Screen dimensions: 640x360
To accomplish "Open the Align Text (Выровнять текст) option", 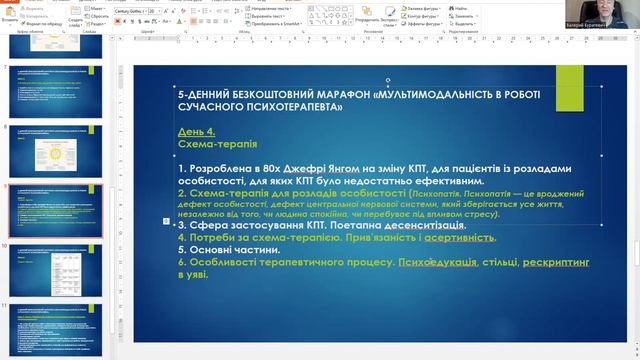I will pos(264,16).
